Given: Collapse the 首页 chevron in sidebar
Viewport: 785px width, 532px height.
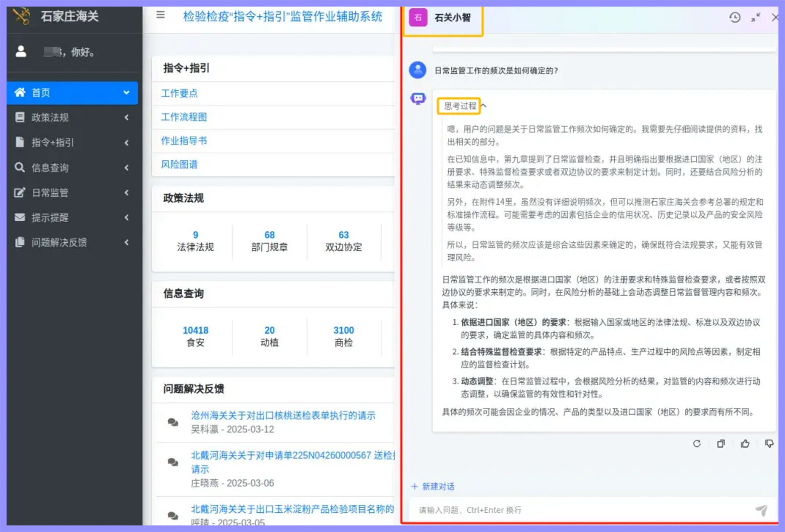Looking at the screenshot, I should pos(126,92).
